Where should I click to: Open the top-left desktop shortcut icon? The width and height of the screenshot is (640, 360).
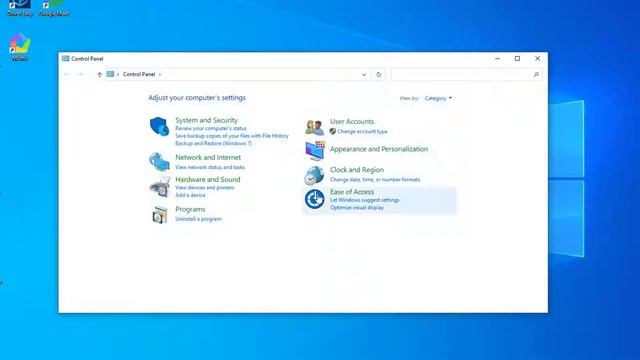(x=20, y=5)
